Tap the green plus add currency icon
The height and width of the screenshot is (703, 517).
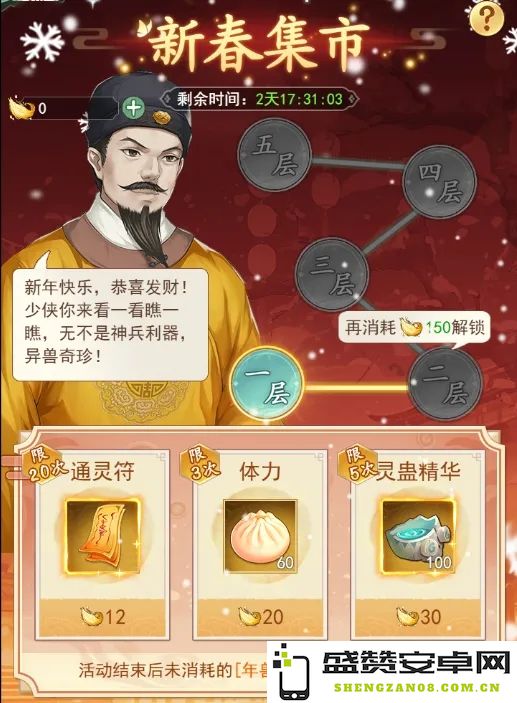132,108
